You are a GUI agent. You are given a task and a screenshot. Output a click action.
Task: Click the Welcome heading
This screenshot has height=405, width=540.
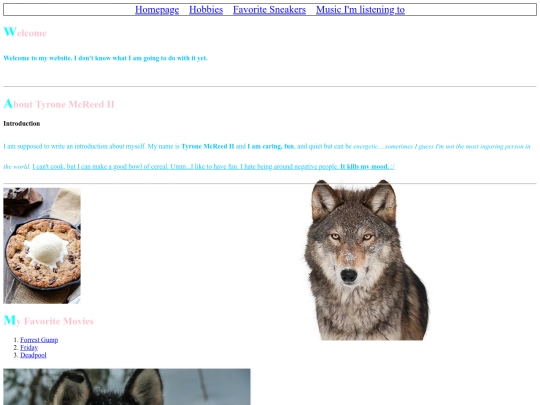click(x=25, y=32)
